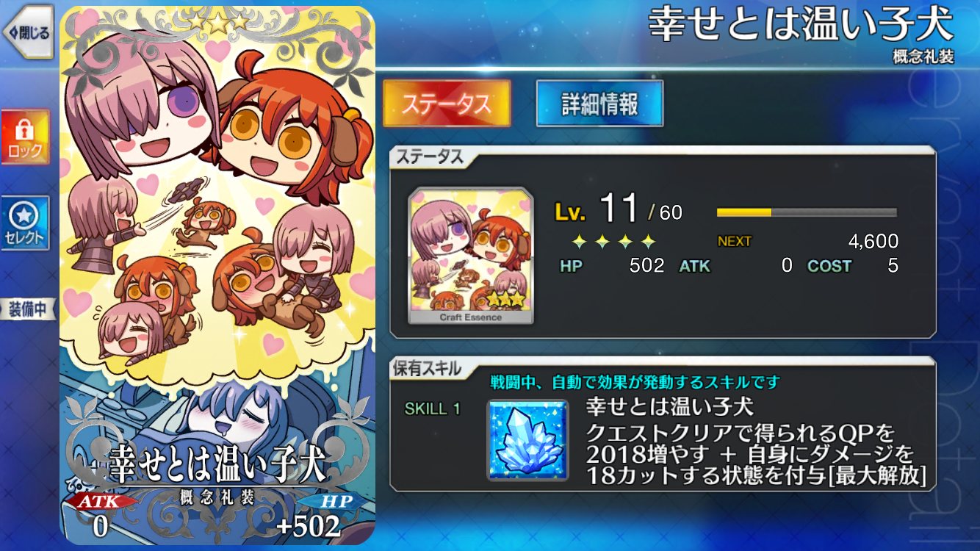This screenshot has width=980, height=551.
Task: Select the blue crystal skill icon
Action: tap(527, 440)
